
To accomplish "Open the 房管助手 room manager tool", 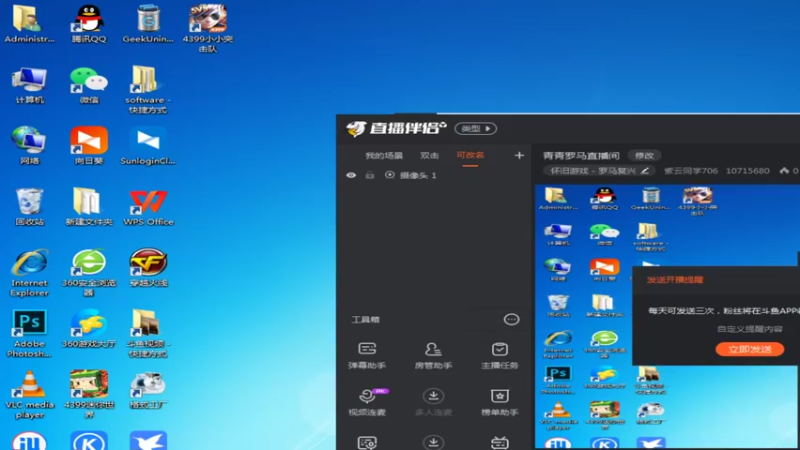I will click(x=433, y=355).
